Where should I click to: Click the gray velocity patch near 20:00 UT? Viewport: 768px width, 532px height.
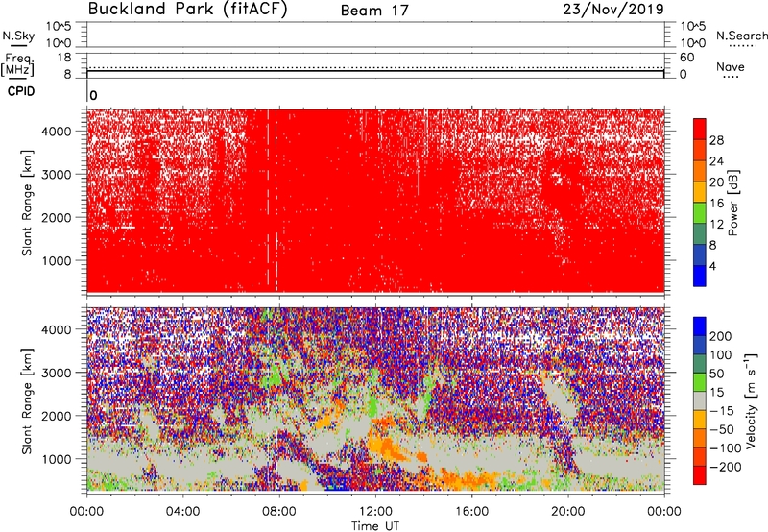point(561,398)
